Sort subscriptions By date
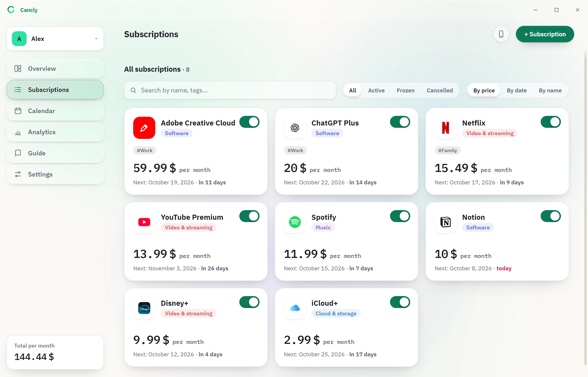588x377 pixels. [x=517, y=90]
